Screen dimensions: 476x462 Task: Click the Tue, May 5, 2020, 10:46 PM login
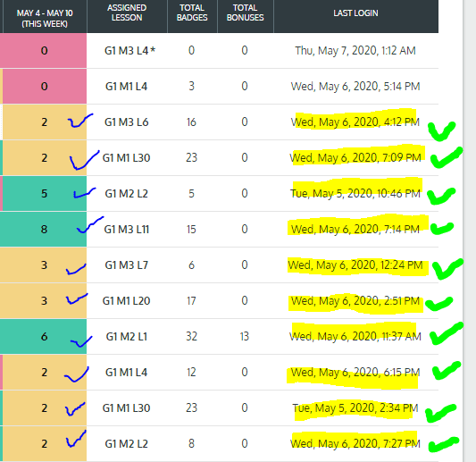coord(355,194)
